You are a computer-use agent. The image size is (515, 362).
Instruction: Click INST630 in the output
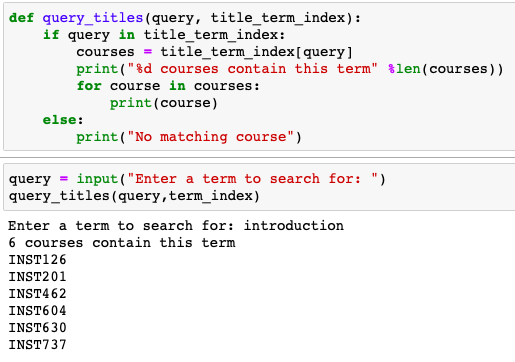[x=38, y=328]
